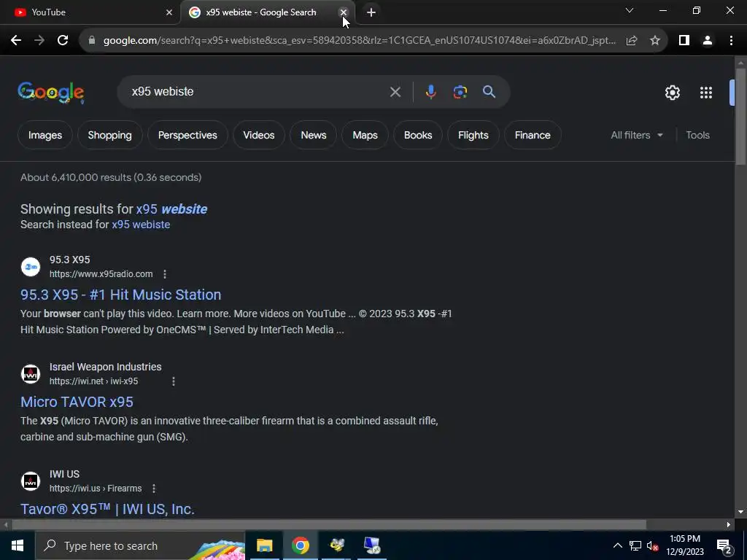
Task: Go back to the previous page
Action: pyautogui.click(x=16, y=41)
